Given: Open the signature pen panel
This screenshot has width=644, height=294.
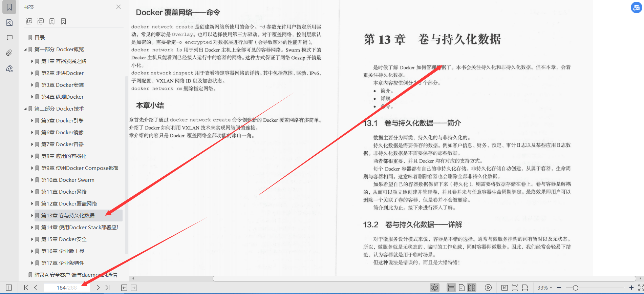Looking at the screenshot, I should pyautogui.click(x=9, y=68).
